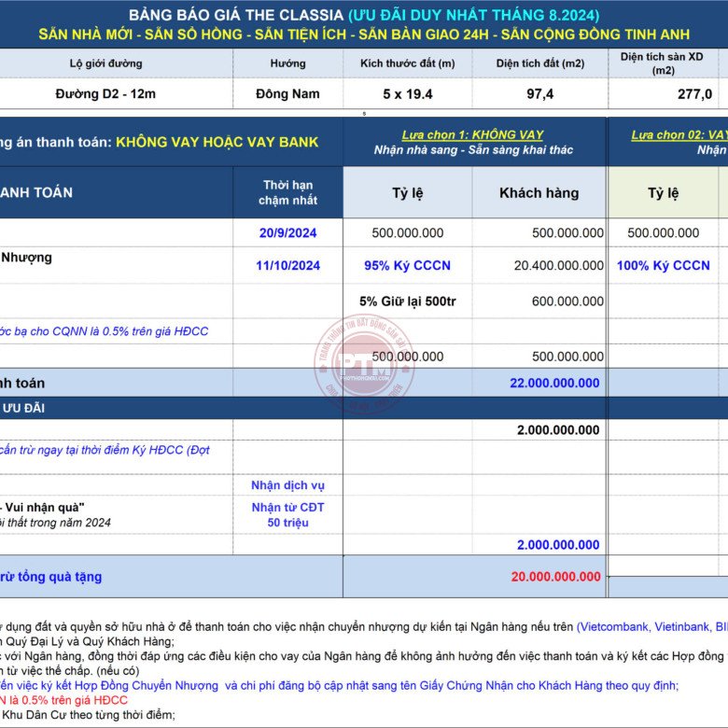Select 500.000.000 under Khách hàng in 20/9/2024 row

tap(567, 232)
